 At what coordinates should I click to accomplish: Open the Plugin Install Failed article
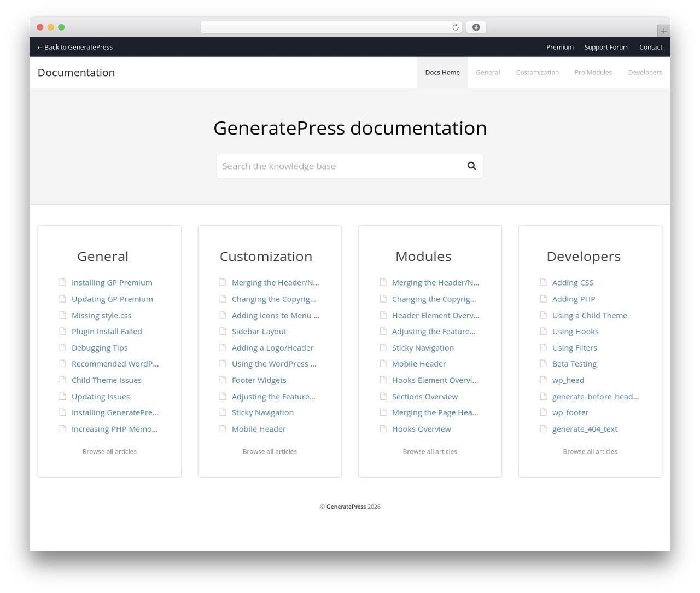click(x=107, y=331)
